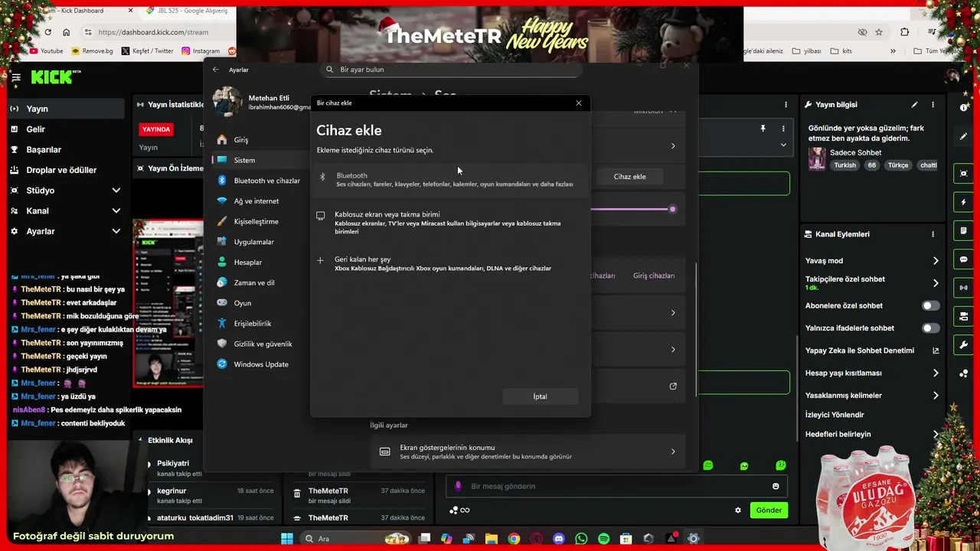Click the dashboard.kick.com address bar
The width and height of the screenshot is (980, 551).
point(153,32)
